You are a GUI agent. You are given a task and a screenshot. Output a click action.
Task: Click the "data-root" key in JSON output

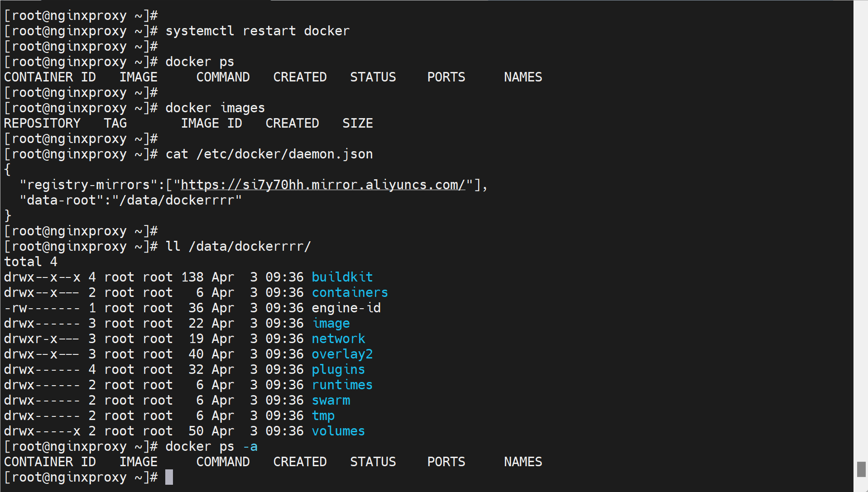click(62, 200)
